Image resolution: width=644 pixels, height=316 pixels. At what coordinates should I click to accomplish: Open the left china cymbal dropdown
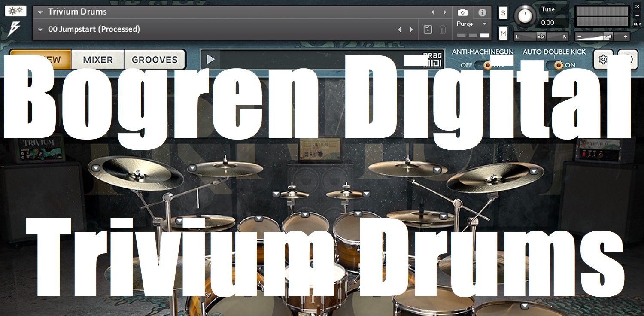pos(96,168)
